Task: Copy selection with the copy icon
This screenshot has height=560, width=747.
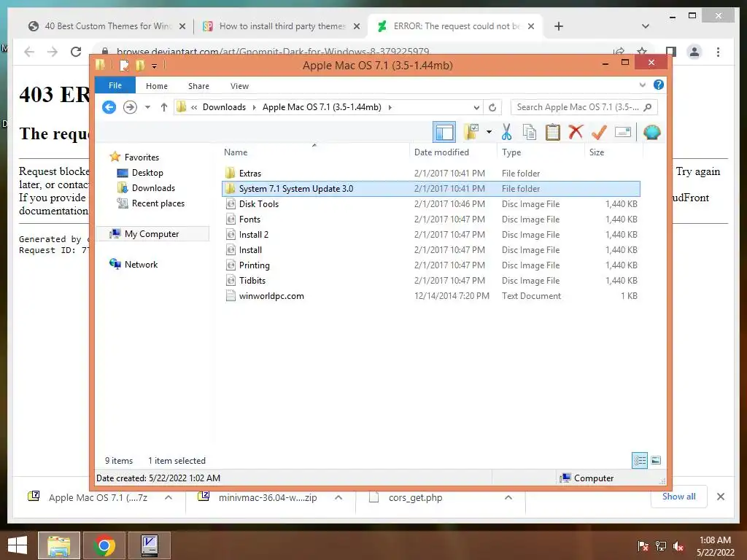Action: (530, 132)
